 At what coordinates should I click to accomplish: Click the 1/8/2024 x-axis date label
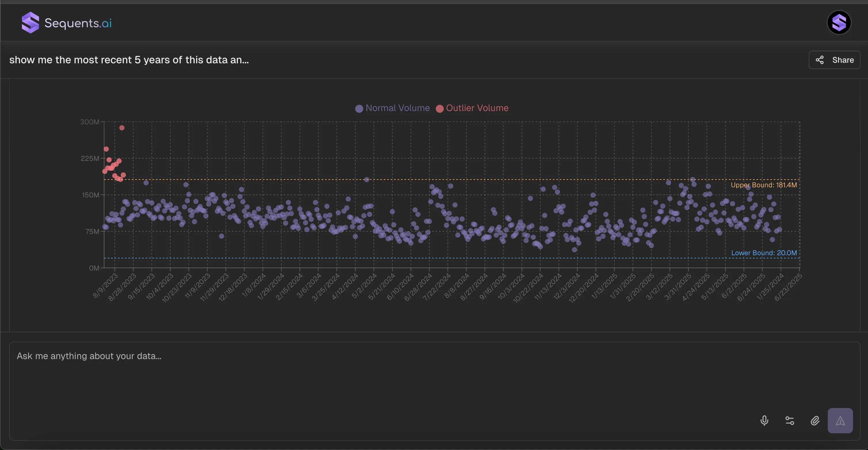(x=254, y=285)
